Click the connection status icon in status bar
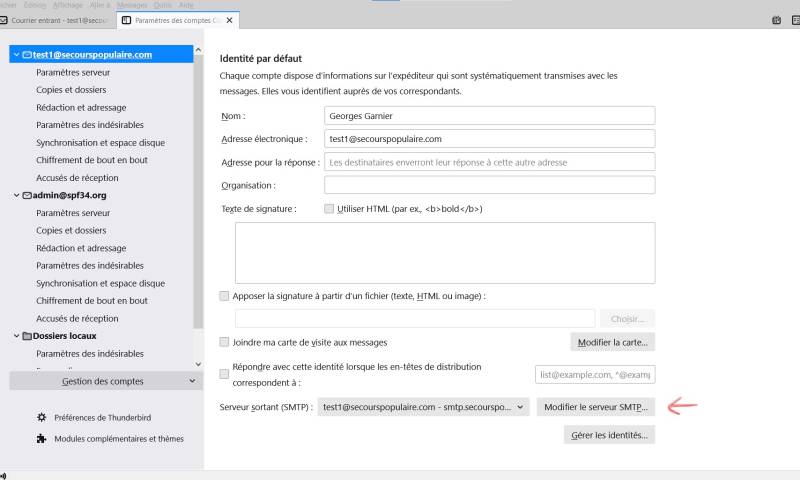The image size is (800, 480). pos(3,476)
